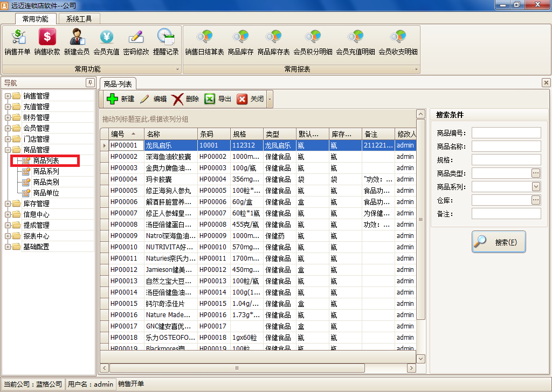Screen dimensions: 552x392
Task: Click the 密码修改 password change icon
Action: (136, 42)
